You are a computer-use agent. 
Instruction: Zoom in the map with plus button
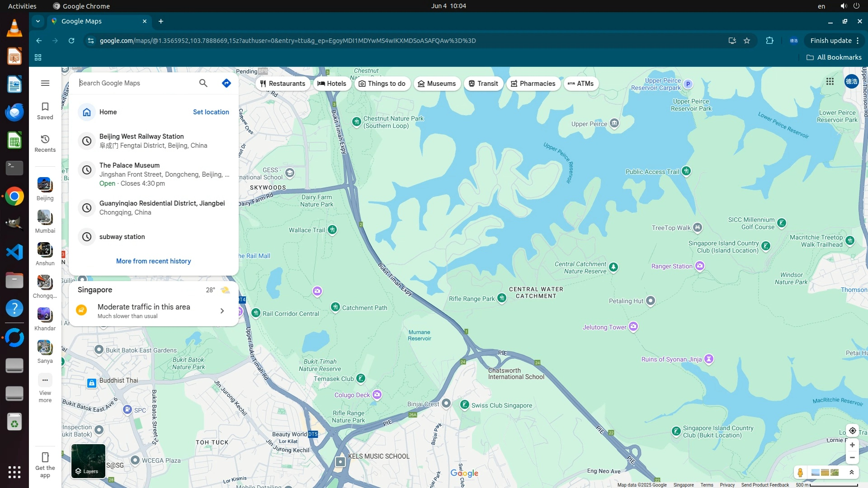[x=852, y=445]
